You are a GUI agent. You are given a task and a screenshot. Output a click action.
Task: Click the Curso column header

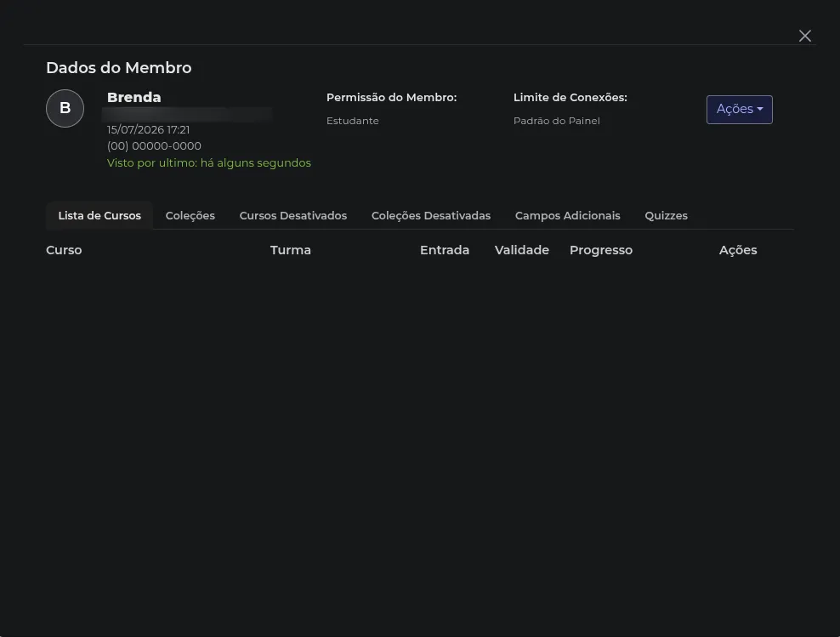(x=64, y=250)
